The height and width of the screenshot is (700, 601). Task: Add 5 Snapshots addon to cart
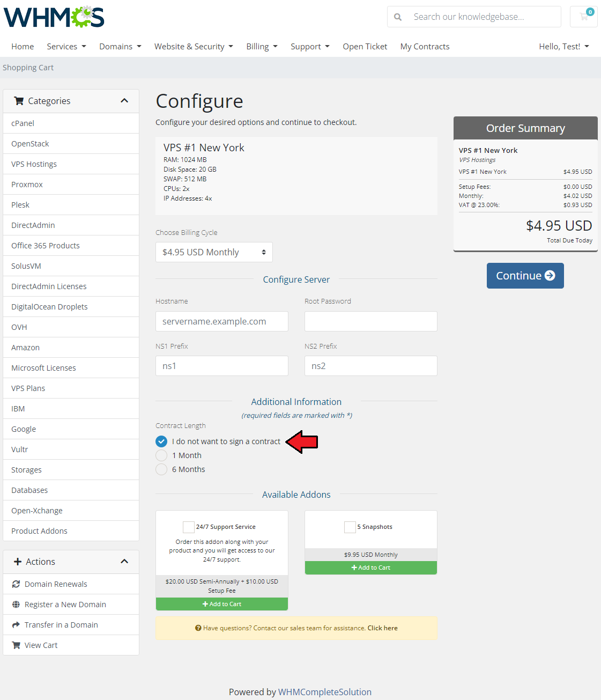(371, 568)
